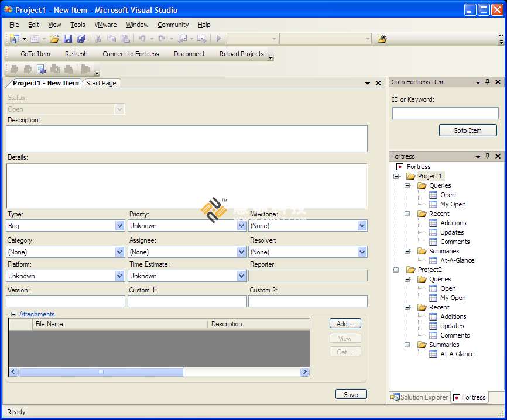Collapse Summaries folder under Project2
The width and height of the screenshot is (507, 420).
point(407,345)
